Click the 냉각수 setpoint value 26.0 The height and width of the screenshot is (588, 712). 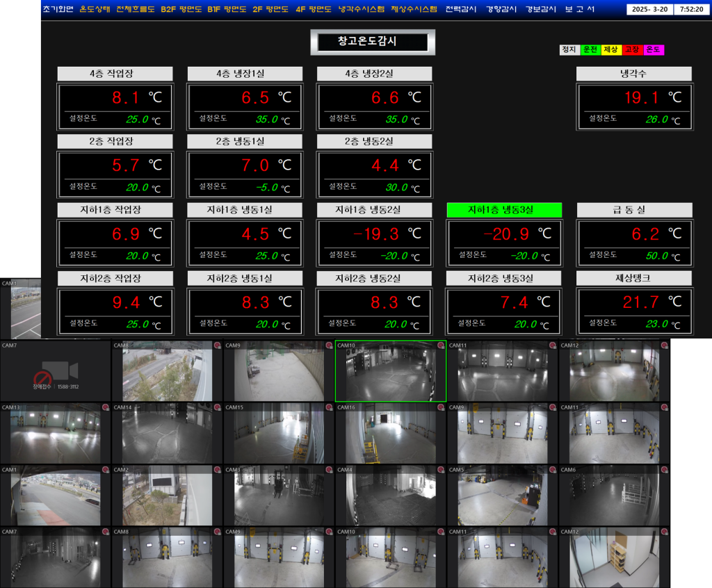point(656,120)
